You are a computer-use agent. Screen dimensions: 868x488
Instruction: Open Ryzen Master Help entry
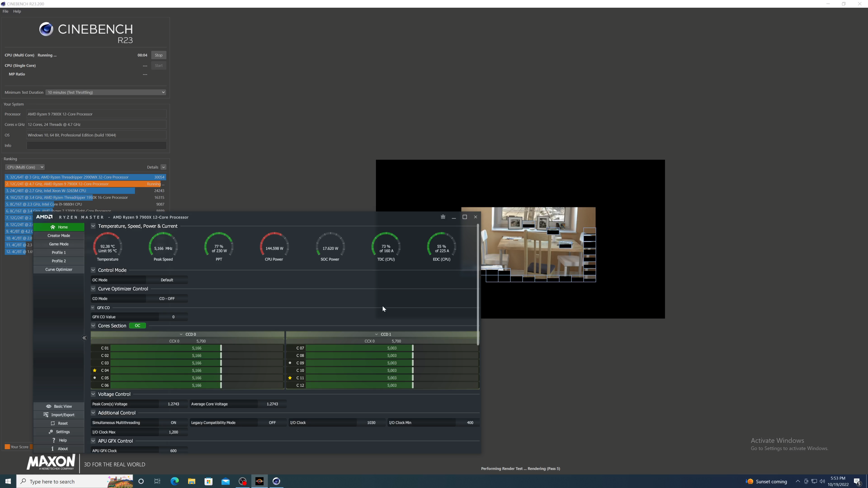[59, 440]
